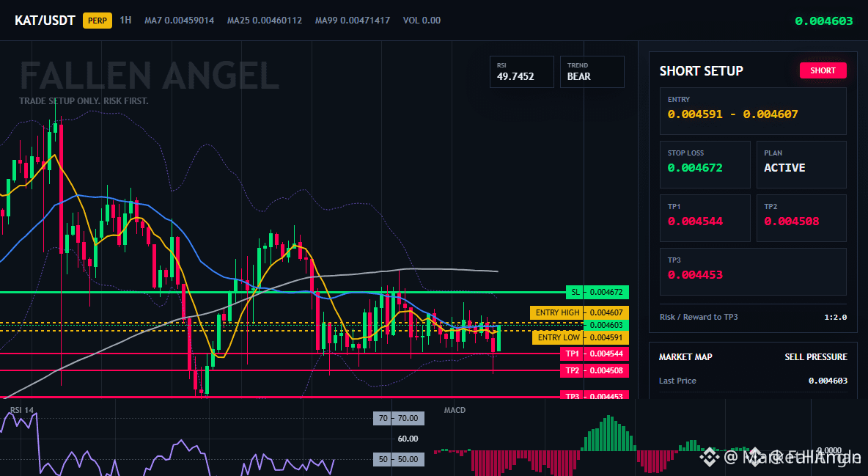The width and height of the screenshot is (868, 476).
Task: Click the FALLEN ANGEL chart title
Action: click(x=150, y=76)
